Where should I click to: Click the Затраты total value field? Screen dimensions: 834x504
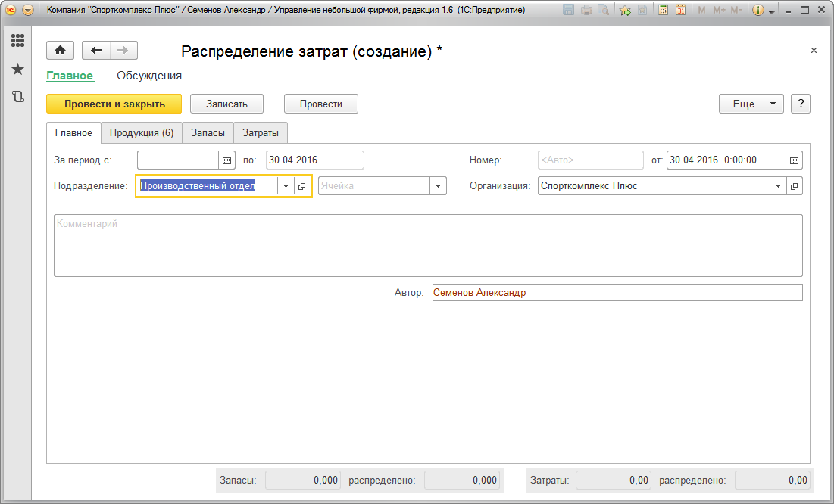(x=614, y=480)
